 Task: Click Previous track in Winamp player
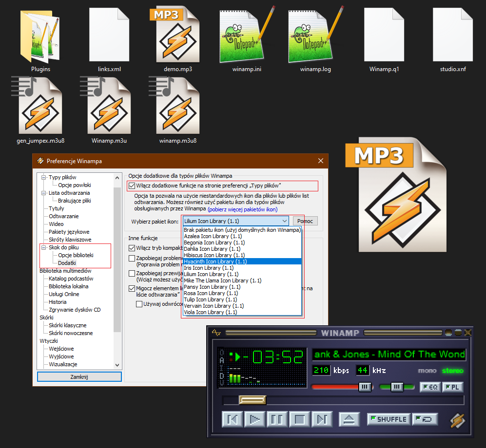click(x=233, y=420)
